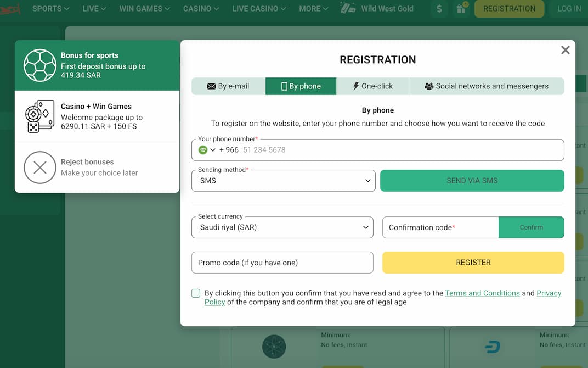588x368 pixels.
Task: Select the Bonus for sports soccer ball icon
Action: click(39, 65)
